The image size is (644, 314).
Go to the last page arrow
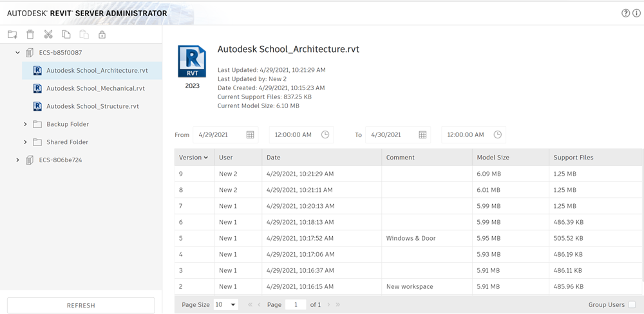click(x=337, y=304)
